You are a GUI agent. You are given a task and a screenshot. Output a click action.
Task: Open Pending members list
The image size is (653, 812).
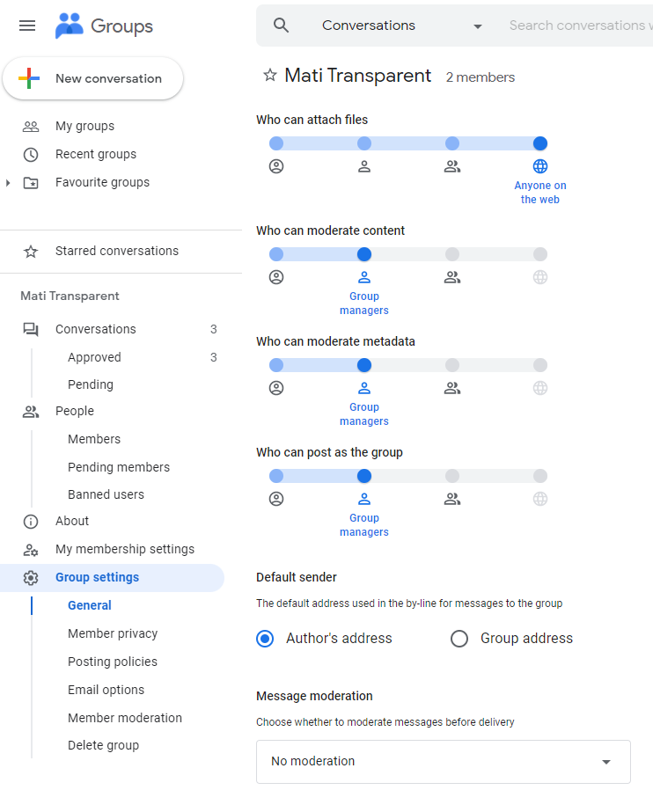coord(119,467)
